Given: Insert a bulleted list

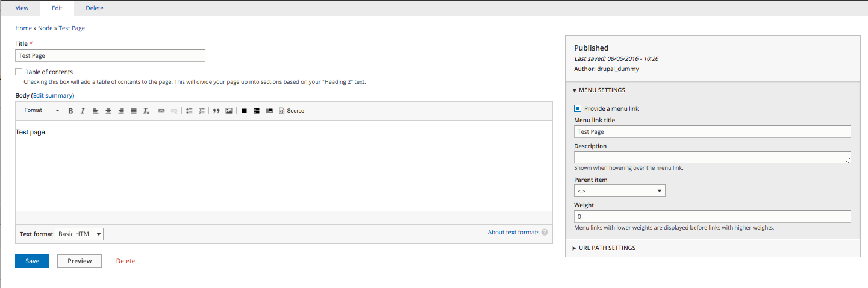Looking at the screenshot, I should (189, 111).
